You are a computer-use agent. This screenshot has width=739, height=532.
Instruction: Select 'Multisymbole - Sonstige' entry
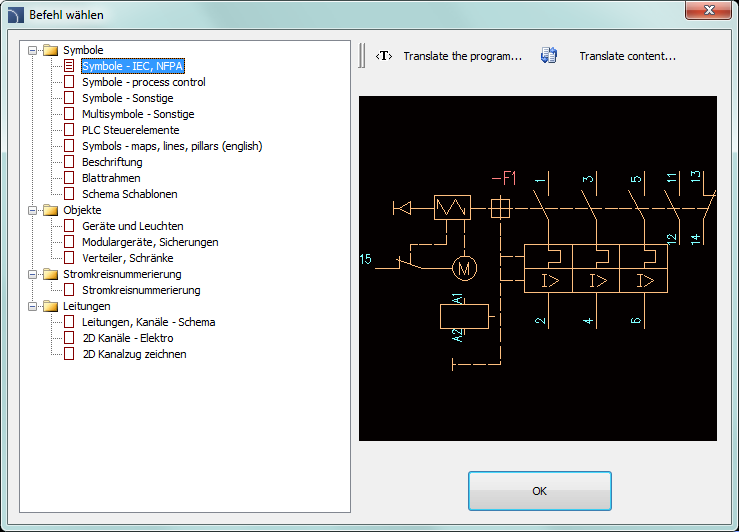[x=138, y=114]
